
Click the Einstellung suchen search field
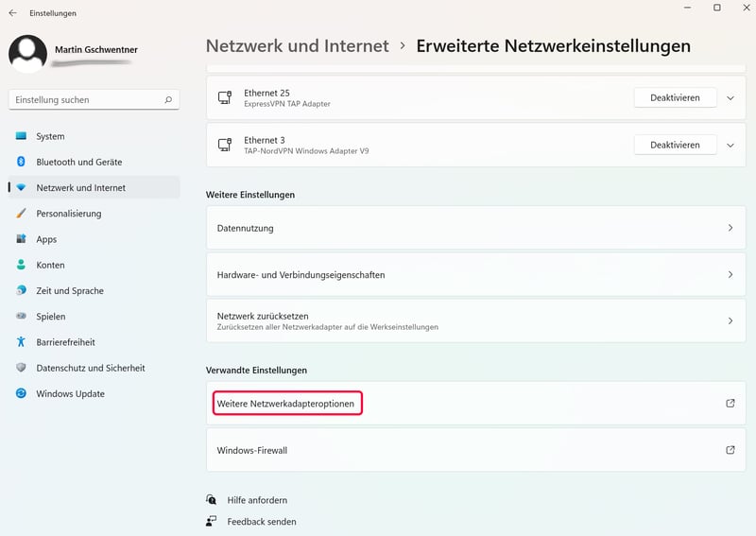(x=85, y=99)
